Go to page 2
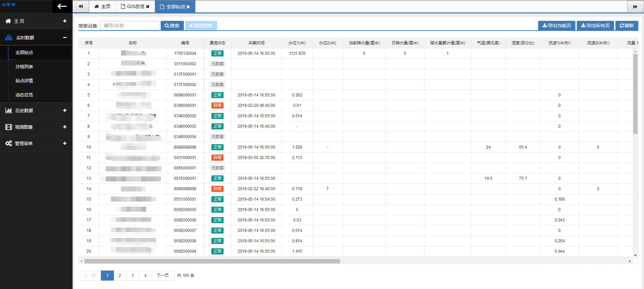Viewport: 644px width, 289px height. (120, 275)
